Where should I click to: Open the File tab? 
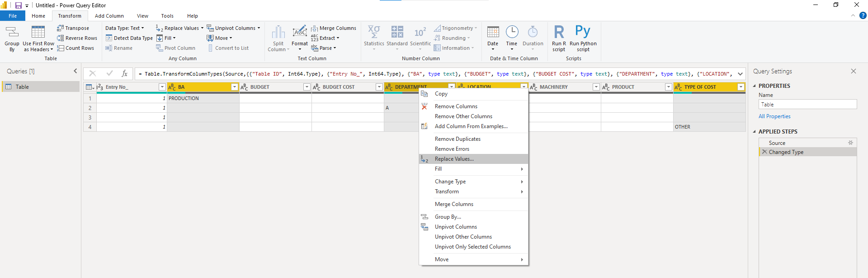(13, 16)
